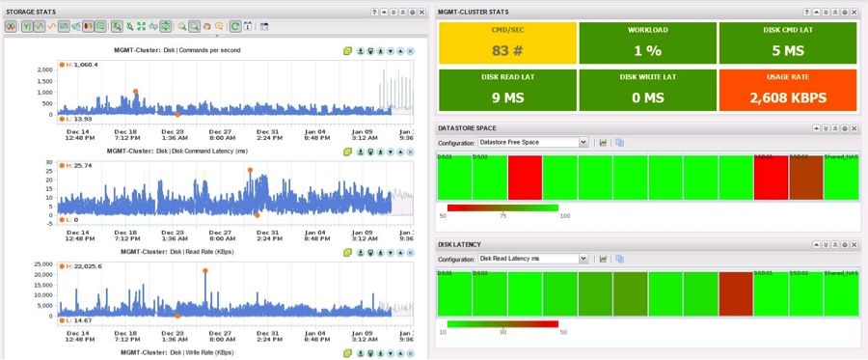The image size is (868, 360).
Task: Select the red SSD01 cell in Datastore Space
Action: coord(771,178)
